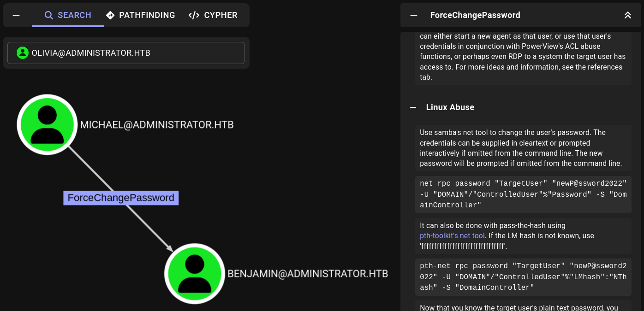Click the ForceChangePassword panel title
The height and width of the screenshot is (311, 644).
coord(475,15)
